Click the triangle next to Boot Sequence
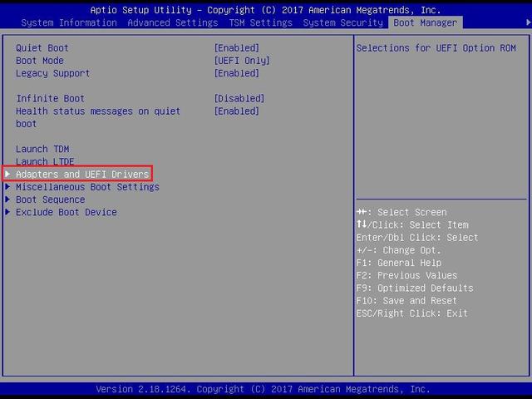Screen dimensions: 532x399 pos(8,199)
